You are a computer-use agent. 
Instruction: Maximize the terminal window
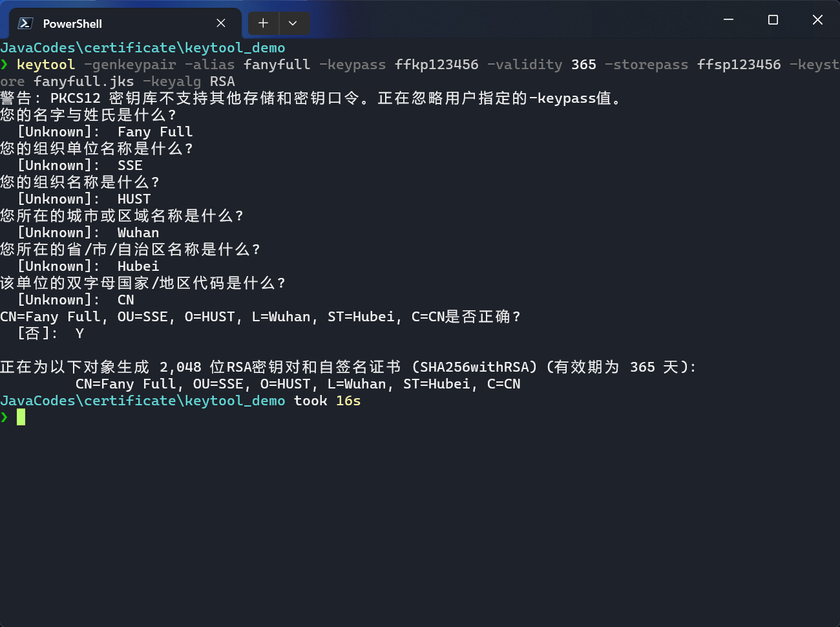[x=773, y=20]
